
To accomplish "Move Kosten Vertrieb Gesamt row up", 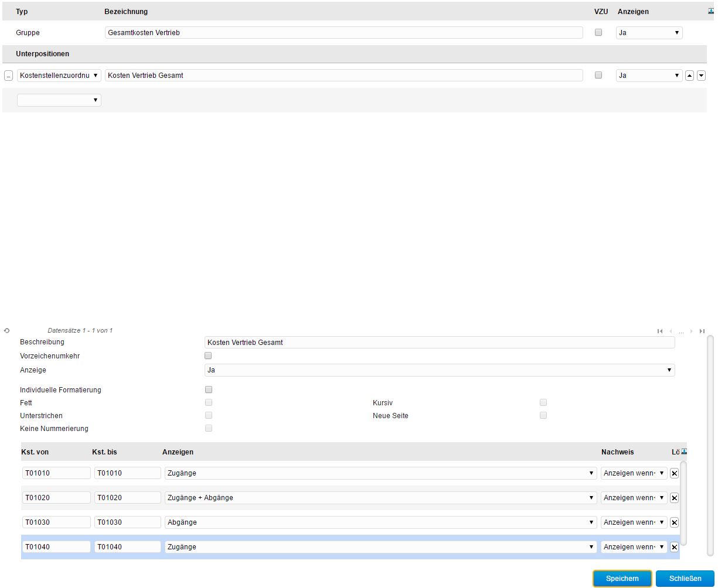I will [x=690, y=76].
